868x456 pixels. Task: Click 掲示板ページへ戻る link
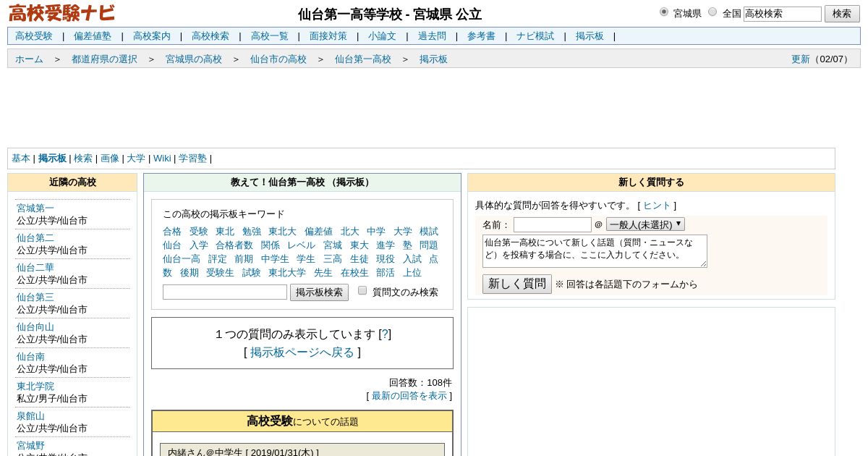(302, 352)
